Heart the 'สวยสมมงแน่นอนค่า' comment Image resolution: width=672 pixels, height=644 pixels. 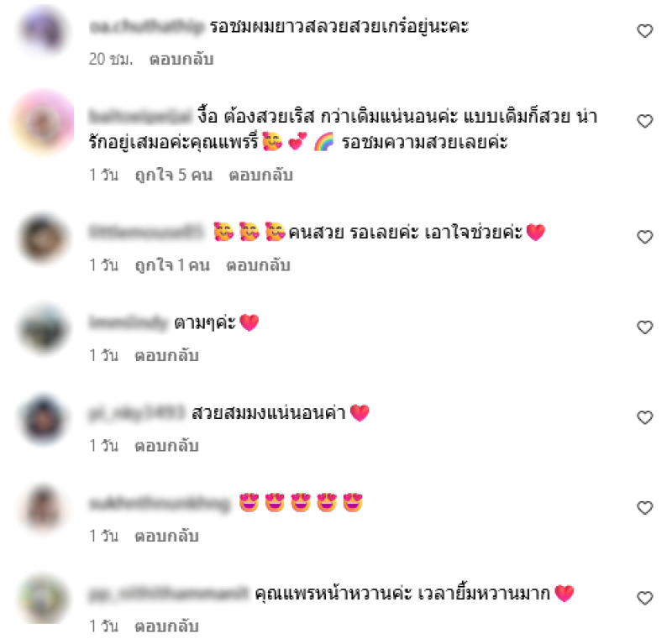[644, 418]
